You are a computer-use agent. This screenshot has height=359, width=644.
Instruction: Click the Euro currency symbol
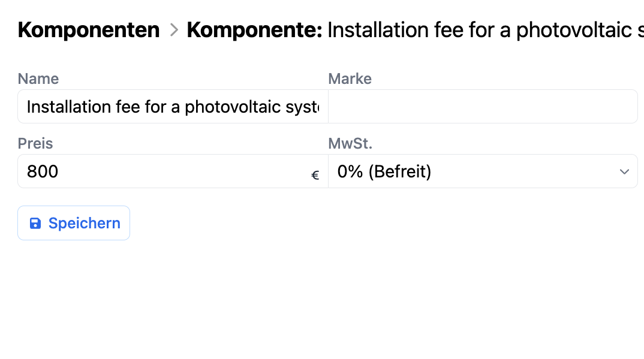[x=315, y=176]
